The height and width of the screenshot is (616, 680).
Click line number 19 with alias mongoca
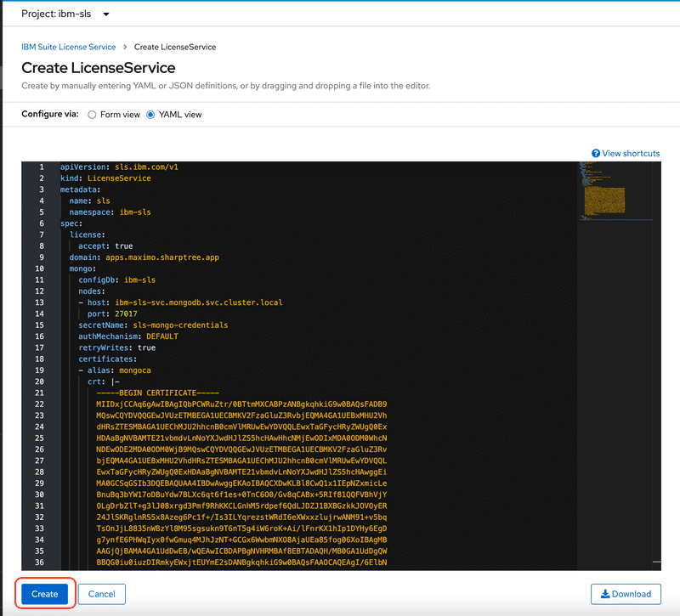(40, 370)
